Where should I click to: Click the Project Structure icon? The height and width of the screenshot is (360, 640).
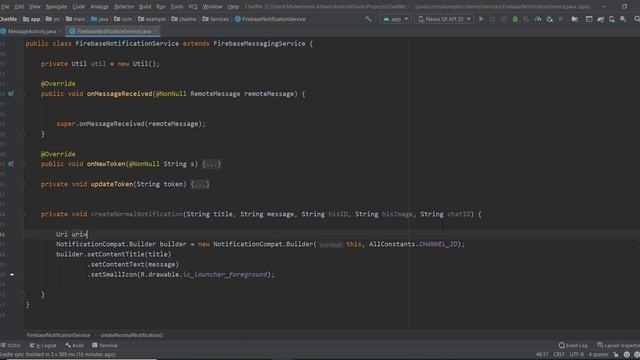(574, 19)
